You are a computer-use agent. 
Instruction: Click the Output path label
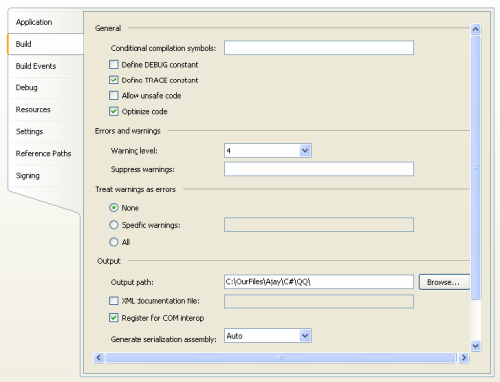point(132,282)
